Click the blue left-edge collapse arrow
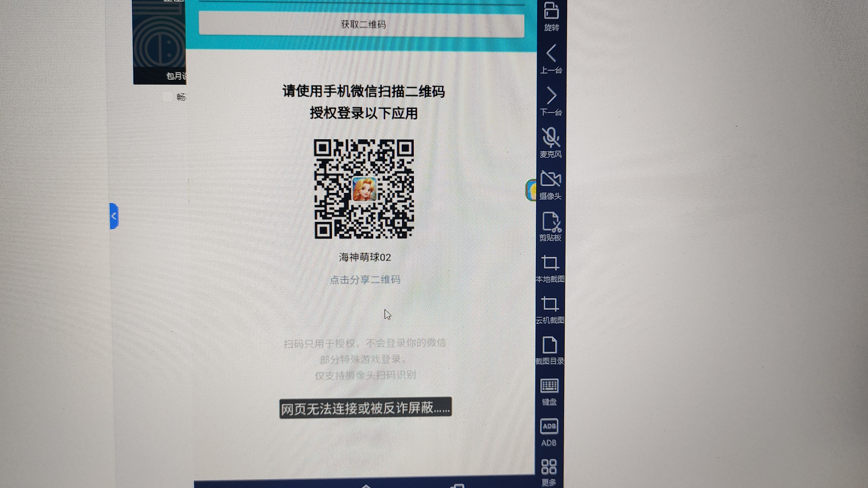Screen dimensions: 868x488 click(x=114, y=216)
